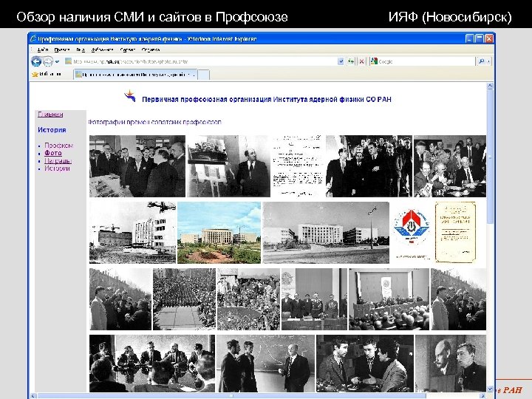Open the Истории sidebar link
The width and height of the screenshot is (532, 399).
57,168
